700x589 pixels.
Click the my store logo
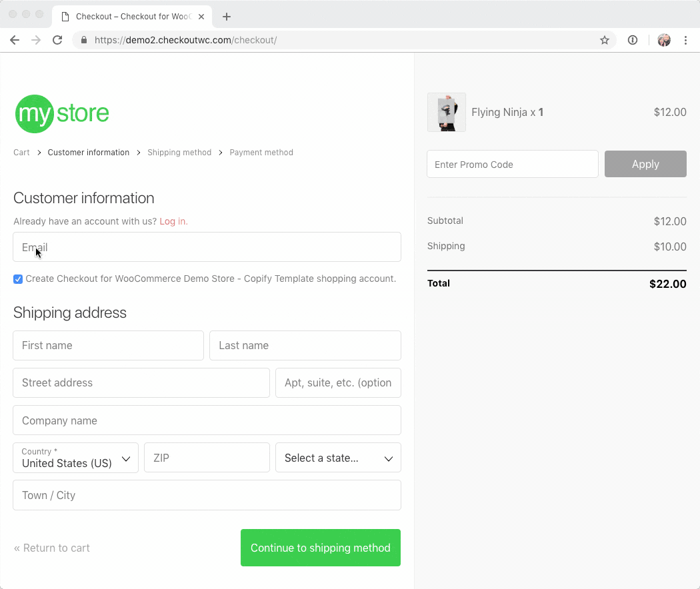coord(62,114)
